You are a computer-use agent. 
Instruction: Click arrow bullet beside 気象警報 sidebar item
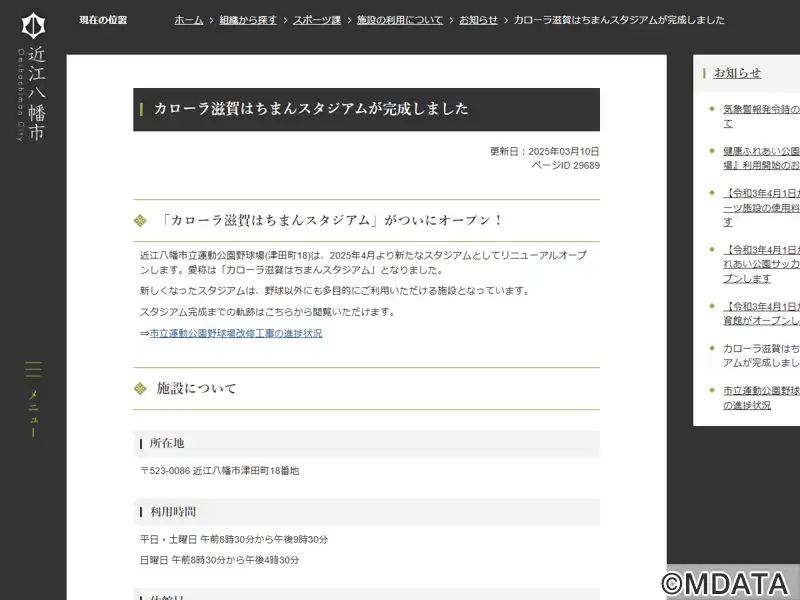point(712,110)
